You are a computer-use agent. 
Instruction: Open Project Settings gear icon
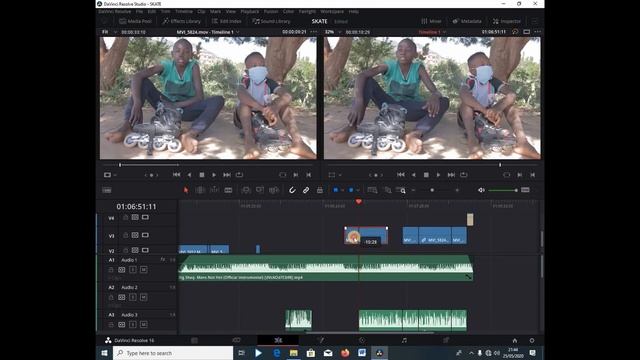pyautogui.click(x=532, y=340)
